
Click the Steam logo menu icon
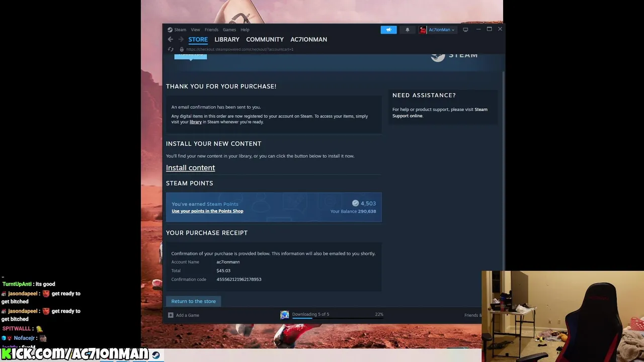point(170,30)
